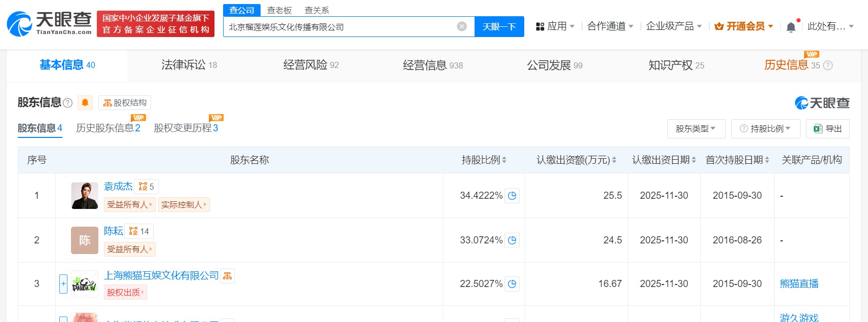Open the 游久游戏 related product link
This screenshot has height=322, width=868.
[x=800, y=317]
